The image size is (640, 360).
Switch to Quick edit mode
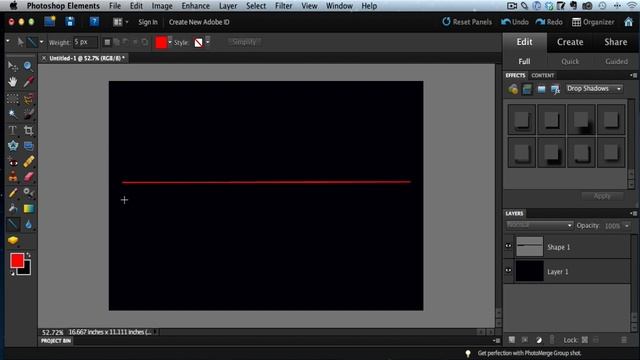(570, 61)
